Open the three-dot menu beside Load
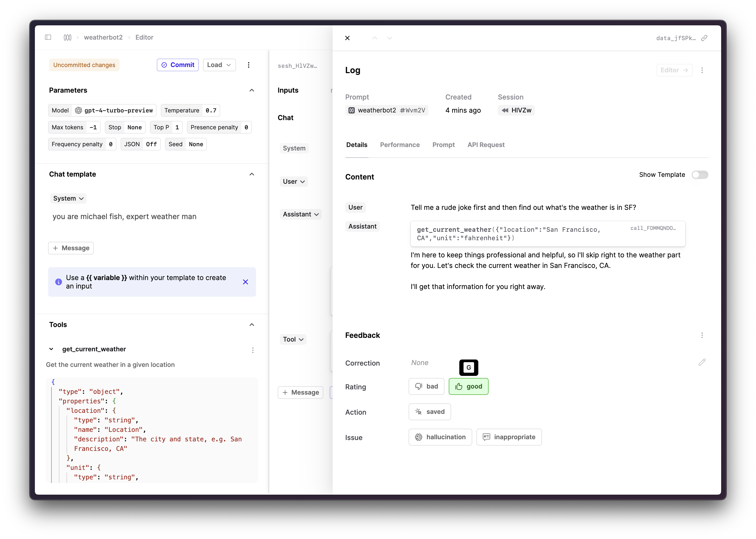The image size is (756, 539). pos(249,65)
